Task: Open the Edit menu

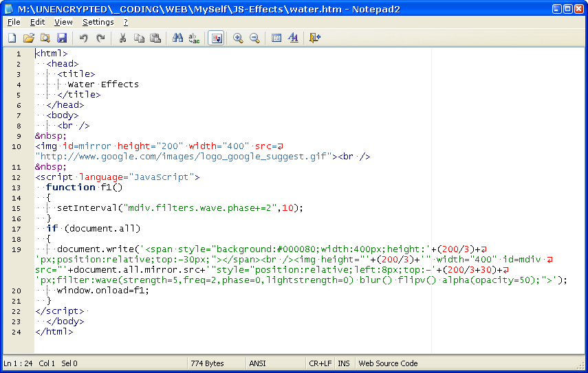Action: pos(38,22)
